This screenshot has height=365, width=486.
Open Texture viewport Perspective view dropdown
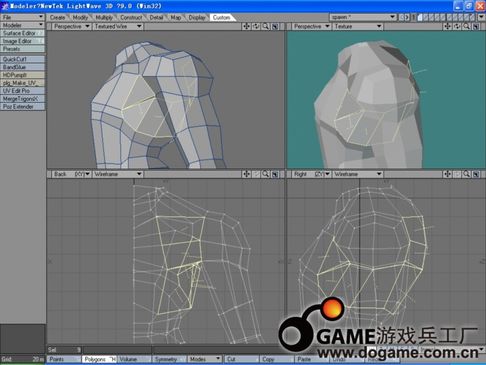[x=311, y=26]
